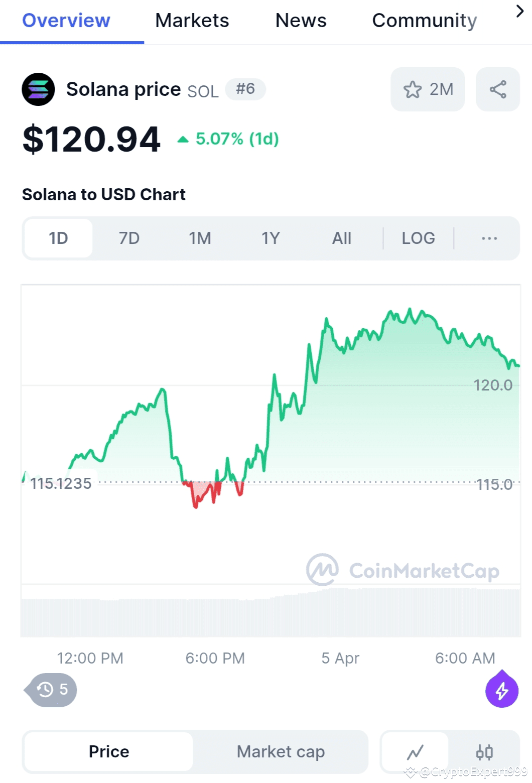
Task: Open the three-dots more options menu
Action: coord(489,238)
